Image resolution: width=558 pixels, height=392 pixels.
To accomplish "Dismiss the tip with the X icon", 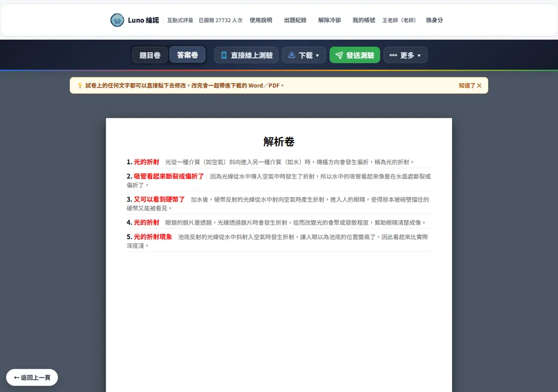I will point(479,85).
